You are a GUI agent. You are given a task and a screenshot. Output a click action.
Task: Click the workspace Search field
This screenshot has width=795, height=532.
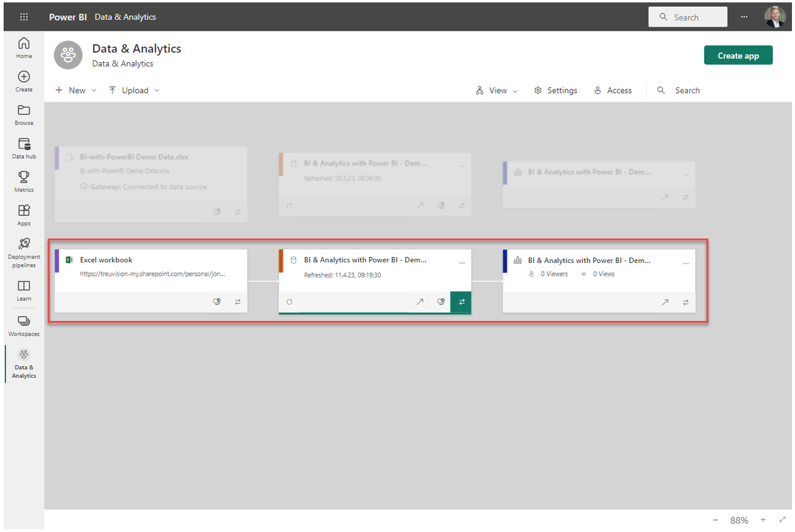click(x=678, y=90)
